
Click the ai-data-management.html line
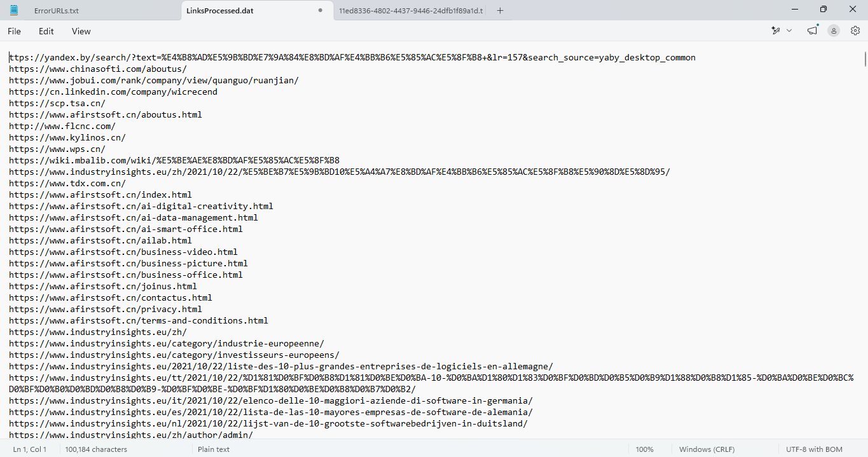(x=134, y=217)
